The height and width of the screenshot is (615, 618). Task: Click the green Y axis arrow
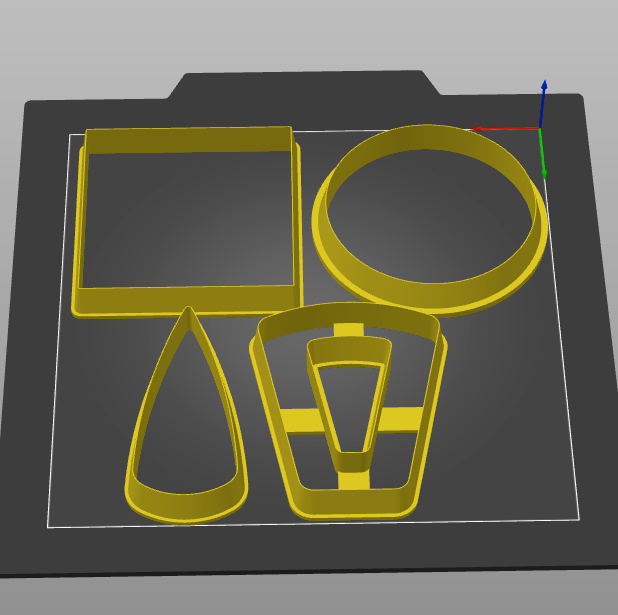543,155
